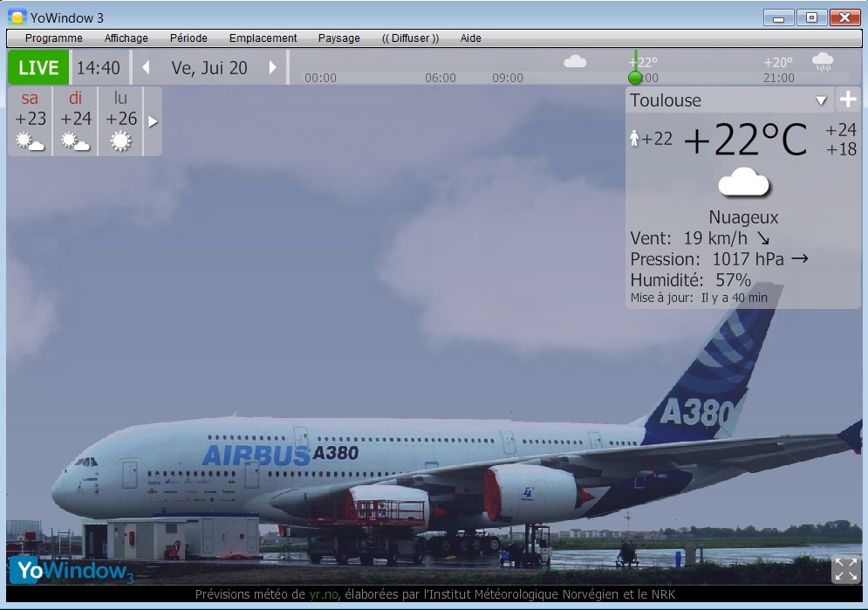The height and width of the screenshot is (610, 868).
Task: Click the plus icon to add location
Action: coord(848,99)
